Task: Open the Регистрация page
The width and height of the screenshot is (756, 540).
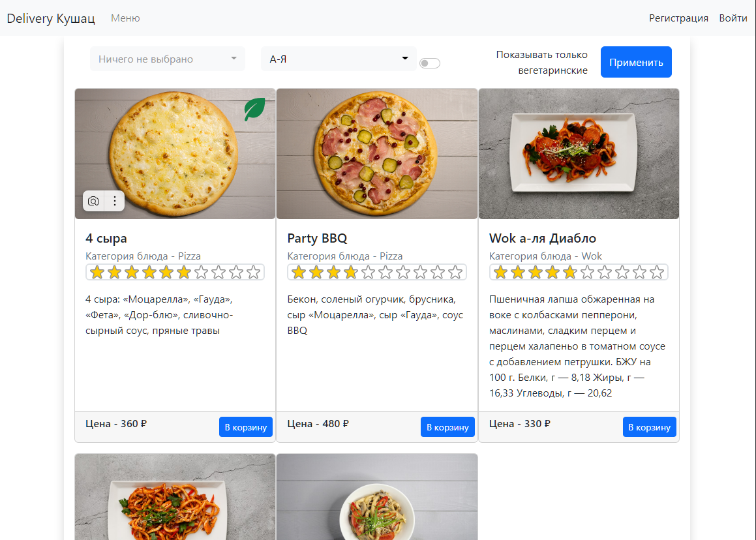Action: click(678, 18)
